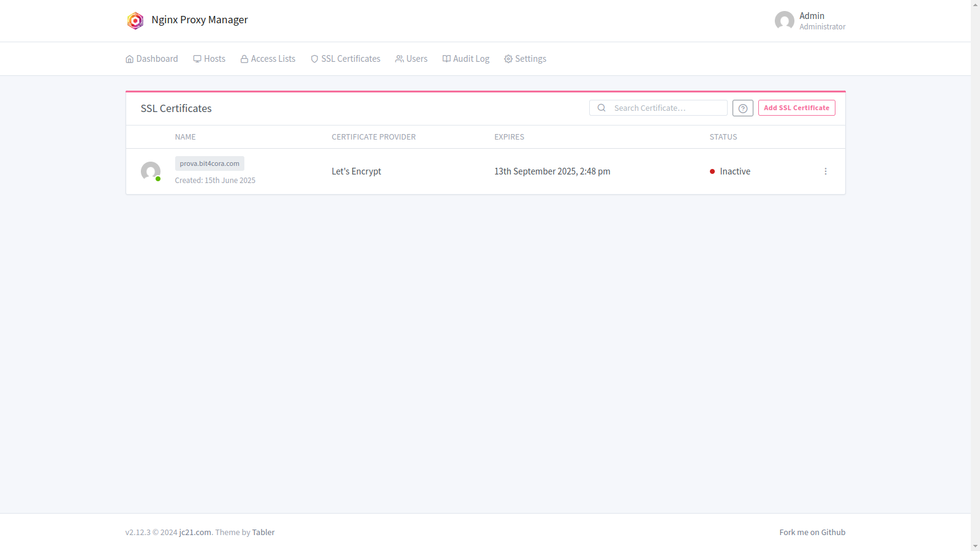
Task: Click the Nginx Proxy Manager logo icon
Action: point(135,20)
